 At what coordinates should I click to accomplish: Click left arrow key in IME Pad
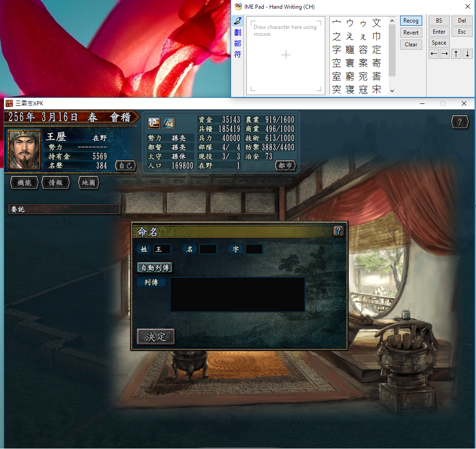[x=434, y=54]
